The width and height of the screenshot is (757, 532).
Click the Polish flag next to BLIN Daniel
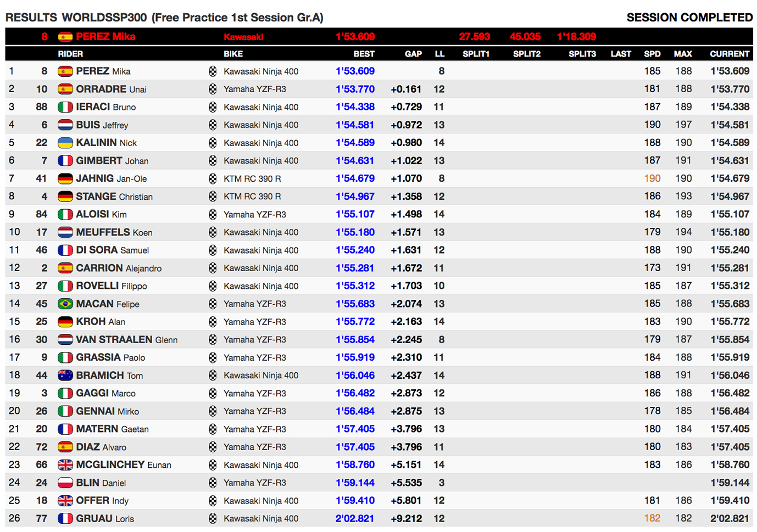(x=65, y=483)
